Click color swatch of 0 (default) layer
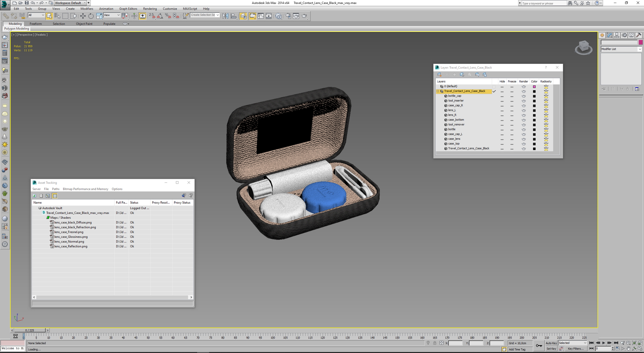644x353 pixels. coord(534,86)
